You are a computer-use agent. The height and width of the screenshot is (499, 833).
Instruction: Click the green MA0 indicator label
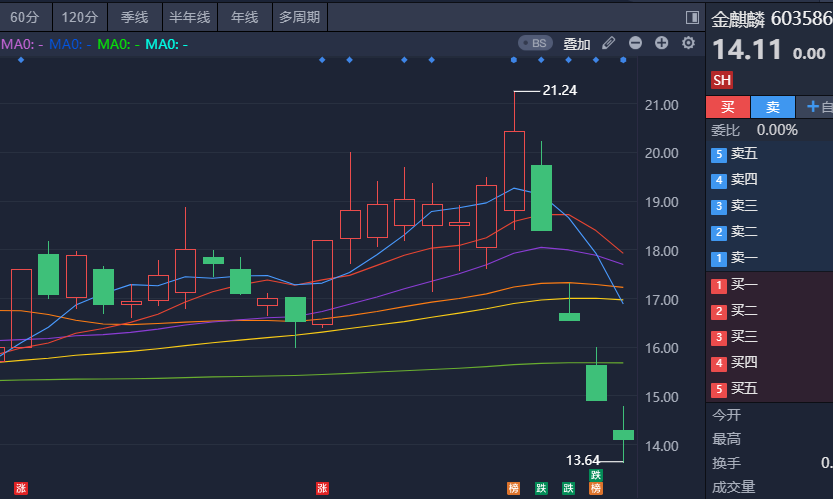(x=118, y=44)
